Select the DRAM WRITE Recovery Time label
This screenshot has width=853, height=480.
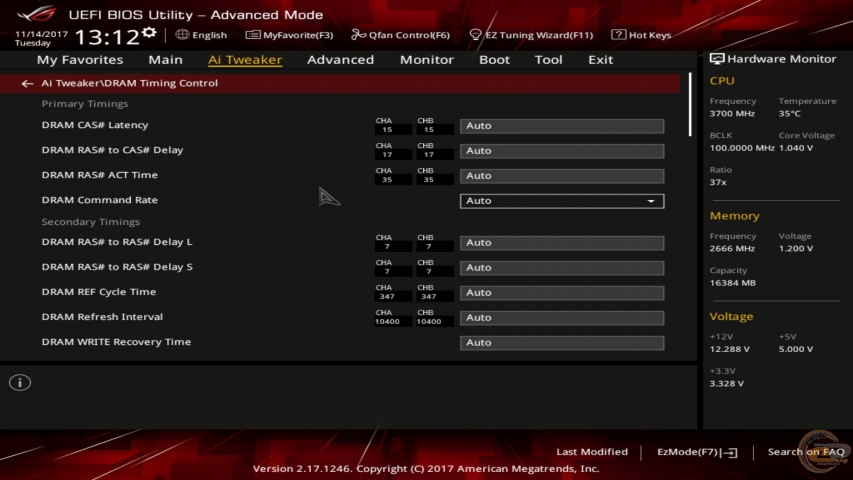coord(116,342)
